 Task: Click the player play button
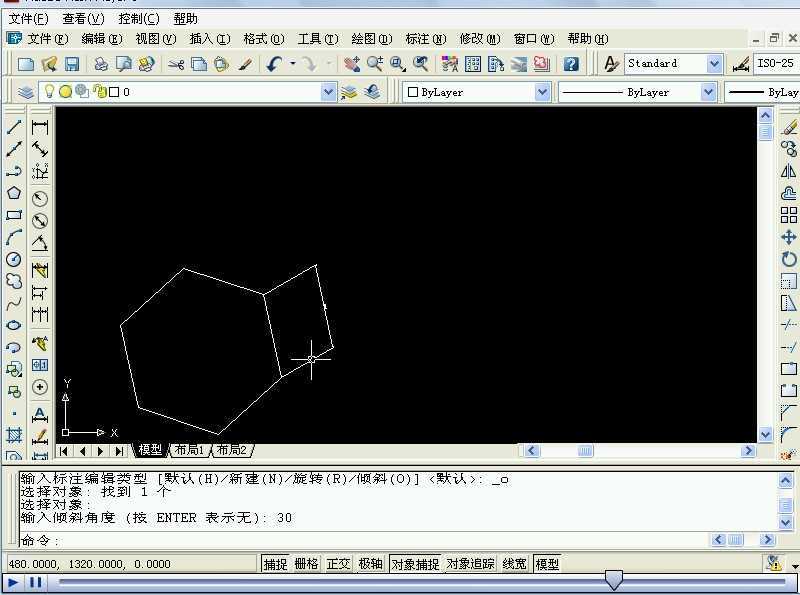(x=13, y=582)
